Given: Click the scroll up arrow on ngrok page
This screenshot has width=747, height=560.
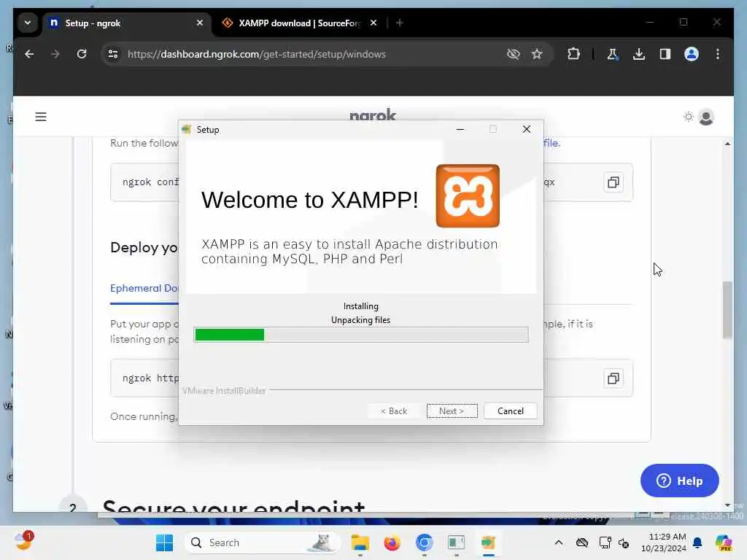Looking at the screenshot, I should 727,144.
